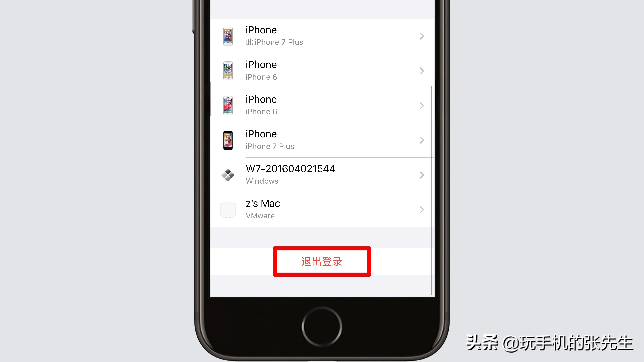Tap iPhone 7 Plus second entry row
The image size is (644, 362).
[322, 140]
